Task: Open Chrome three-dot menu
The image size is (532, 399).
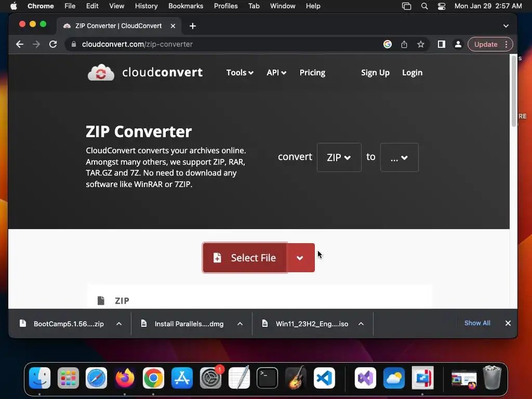Action: (506, 44)
